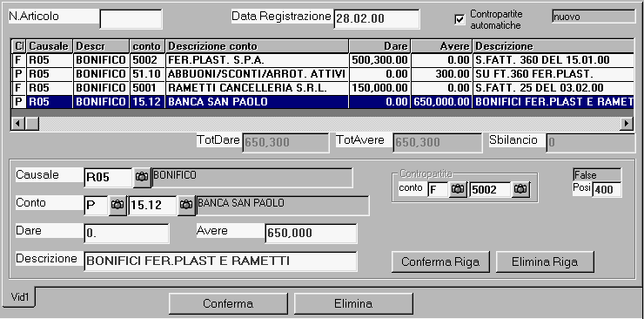
Task: Click the Descrizione conto column header
Action: 257,46
